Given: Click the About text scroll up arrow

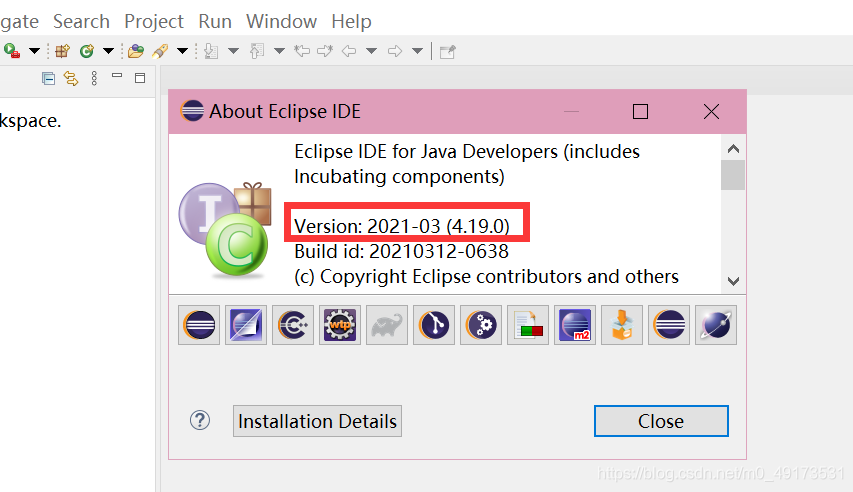Looking at the screenshot, I should tap(733, 149).
